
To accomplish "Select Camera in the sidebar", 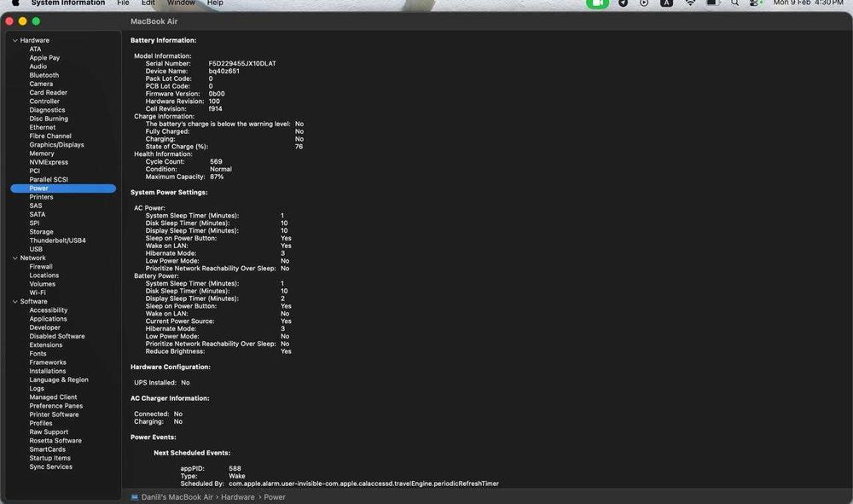I will [x=41, y=84].
